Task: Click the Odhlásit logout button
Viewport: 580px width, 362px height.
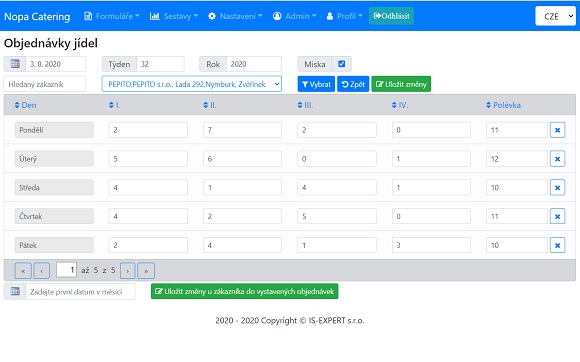Action: [391, 16]
